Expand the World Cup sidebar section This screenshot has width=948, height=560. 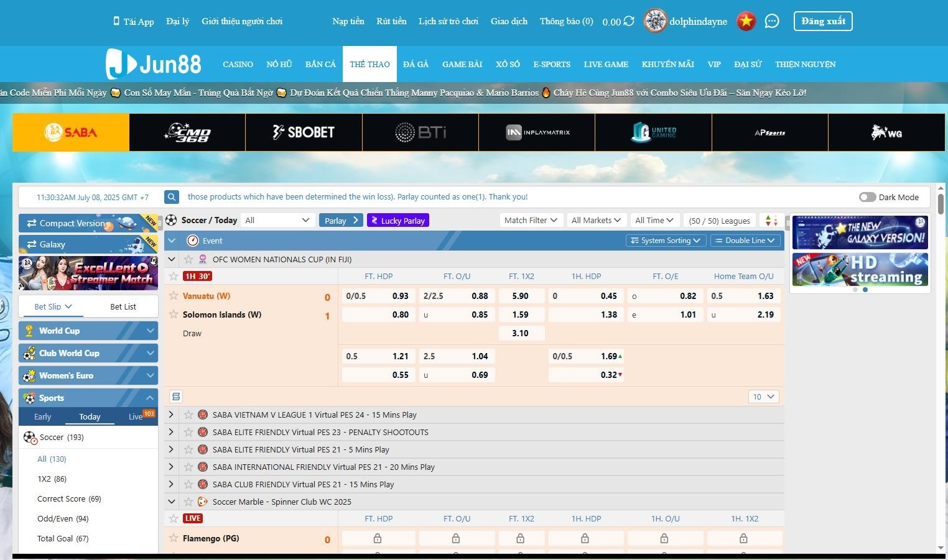click(x=88, y=331)
